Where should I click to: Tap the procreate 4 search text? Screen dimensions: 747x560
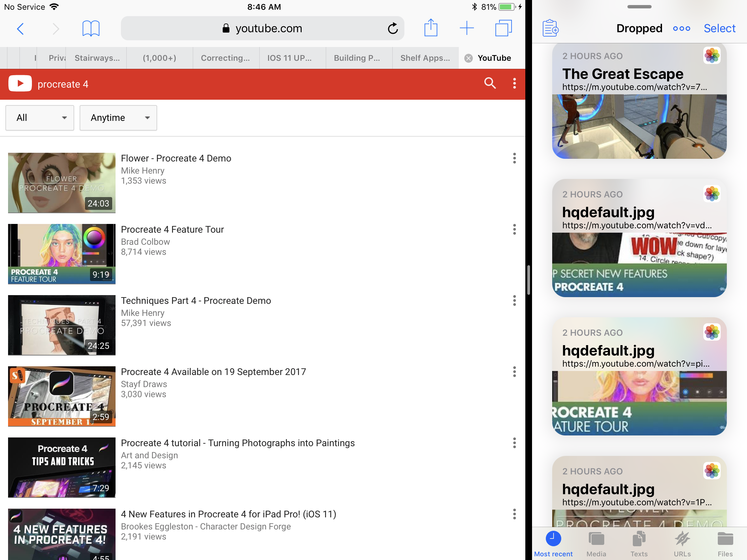tap(63, 84)
